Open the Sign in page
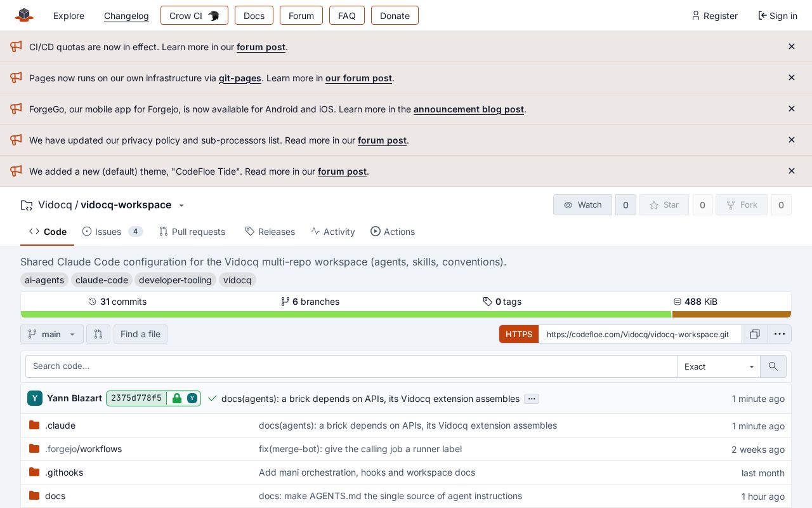 point(778,16)
